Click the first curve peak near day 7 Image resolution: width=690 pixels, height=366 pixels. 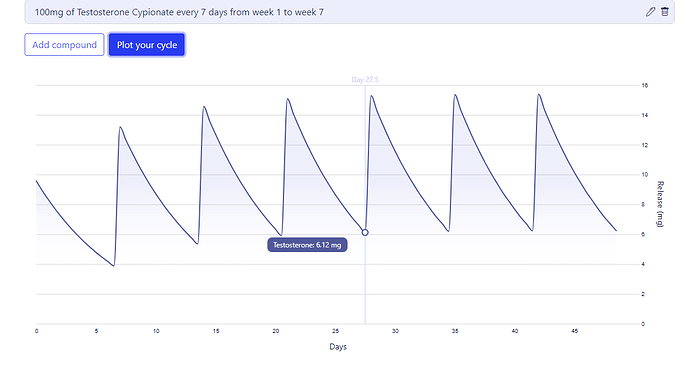[120, 128]
